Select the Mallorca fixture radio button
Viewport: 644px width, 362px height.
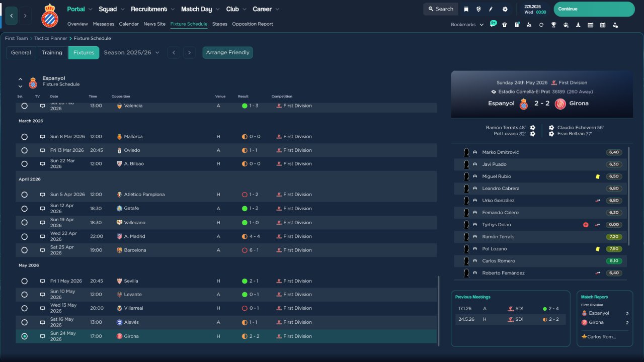pyautogui.click(x=24, y=137)
